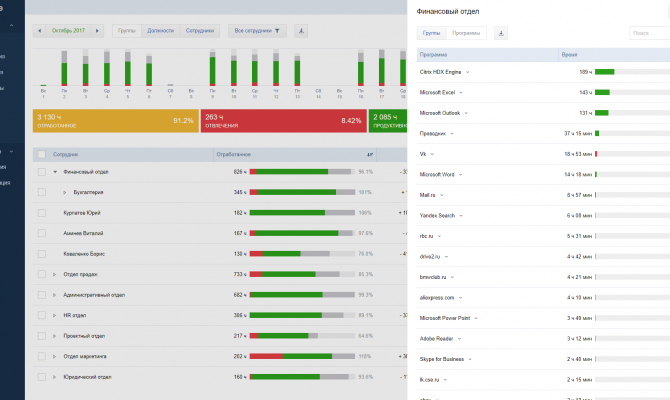670x400 pixels.
Task: Check the Курпатов Юрий row checkbox
Action: (x=41, y=213)
